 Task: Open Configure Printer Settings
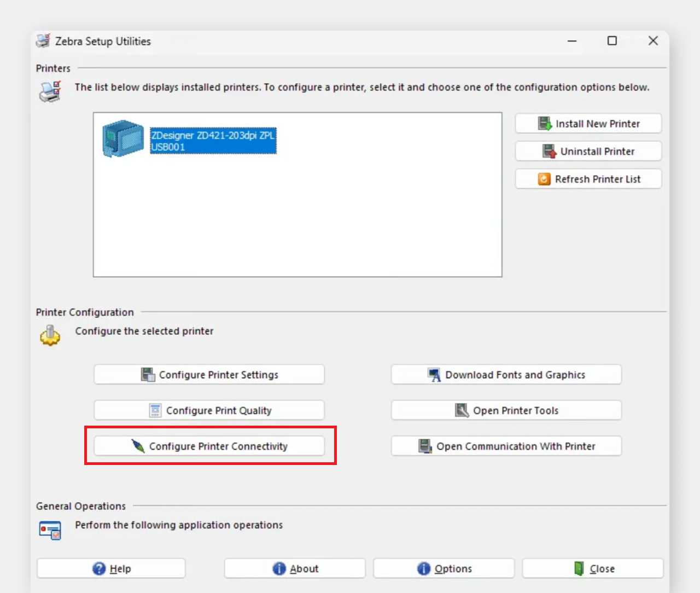pos(209,375)
